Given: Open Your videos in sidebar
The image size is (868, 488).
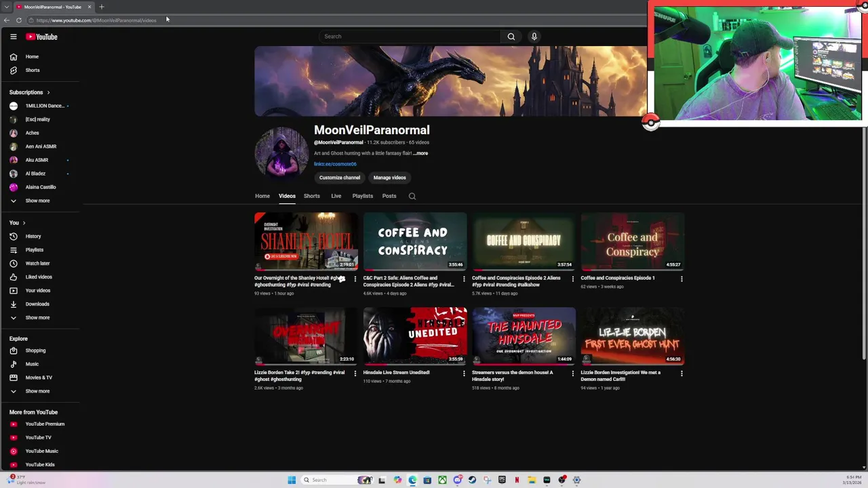Looking at the screenshot, I should click(38, 291).
